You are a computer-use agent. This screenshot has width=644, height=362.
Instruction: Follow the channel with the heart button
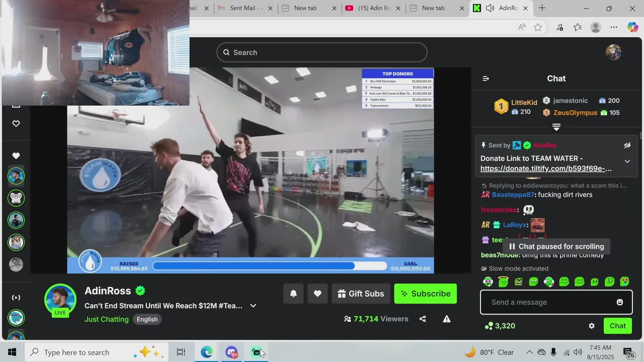pos(317,294)
